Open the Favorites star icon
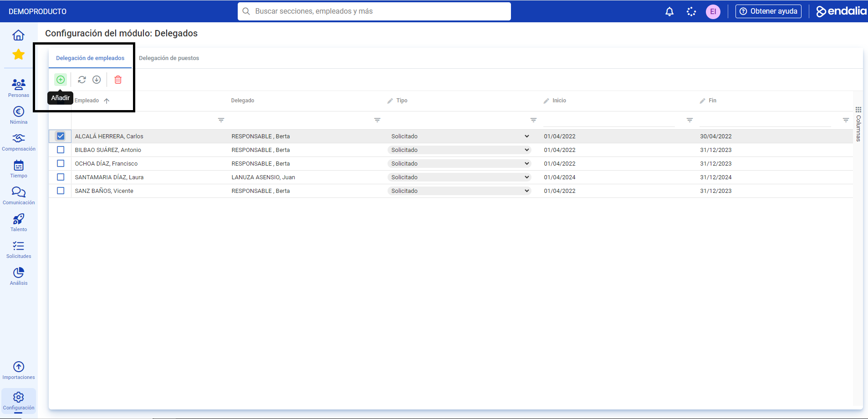The width and height of the screenshot is (868, 419). pos(19,55)
